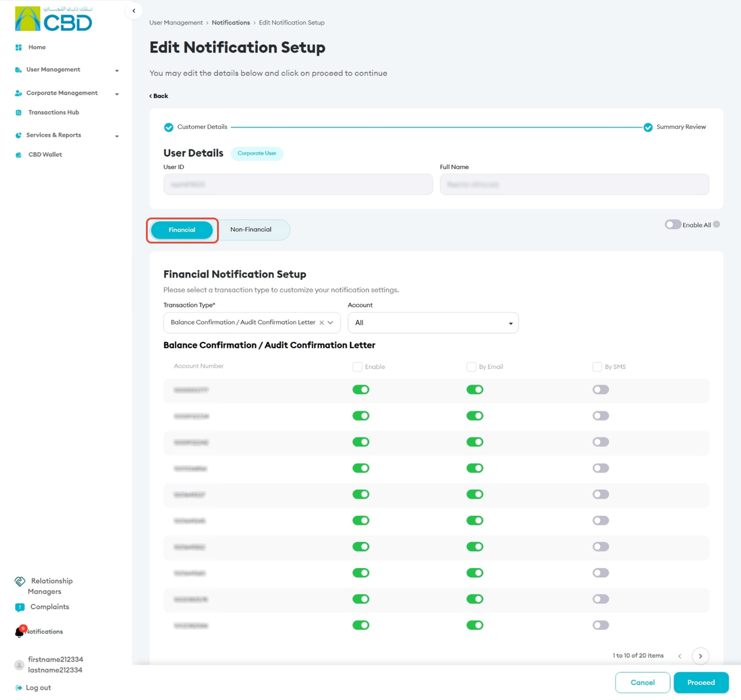Toggle the Enable All switch
This screenshot has height=700, width=741.
673,224
